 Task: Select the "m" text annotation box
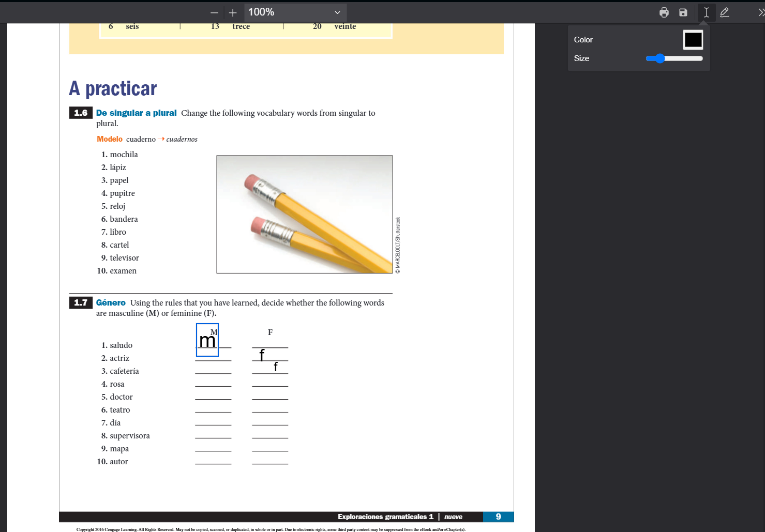tap(207, 340)
